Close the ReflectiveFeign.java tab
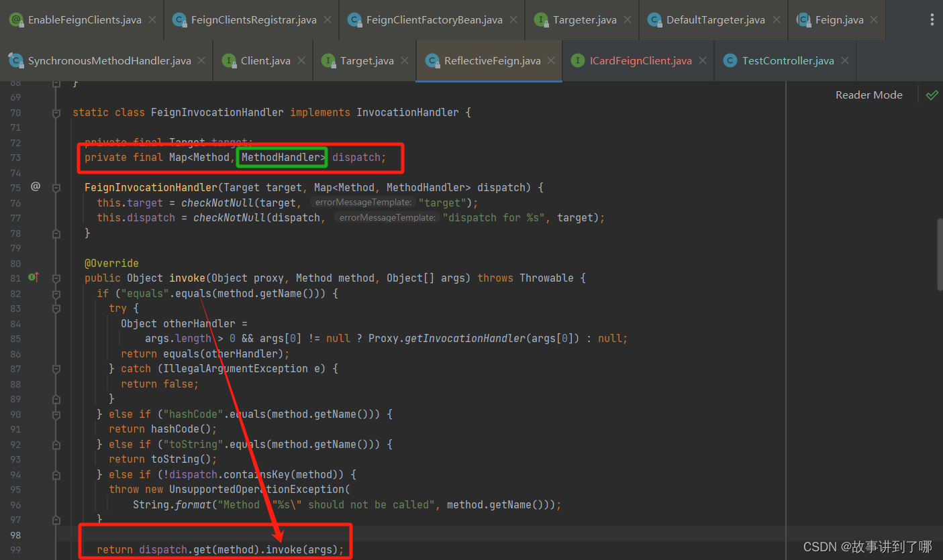The height and width of the screenshot is (560, 943). pos(551,60)
